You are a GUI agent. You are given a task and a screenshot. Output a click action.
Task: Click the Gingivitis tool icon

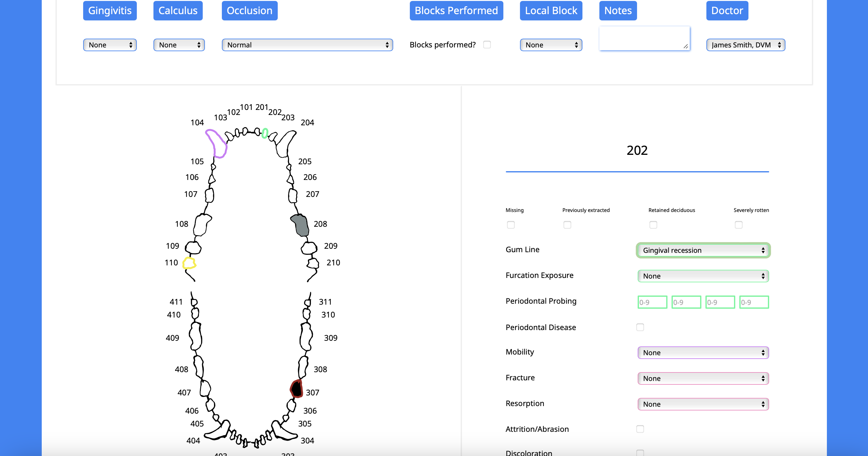(110, 10)
